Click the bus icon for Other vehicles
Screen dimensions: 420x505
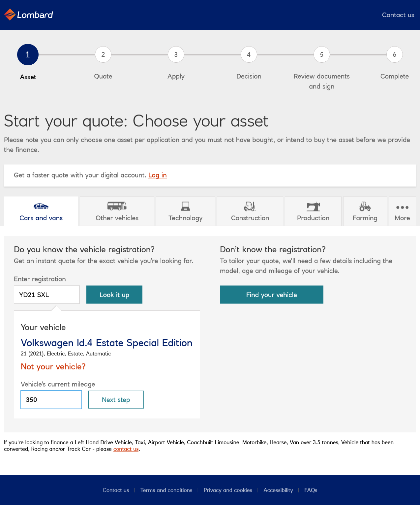click(x=117, y=206)
